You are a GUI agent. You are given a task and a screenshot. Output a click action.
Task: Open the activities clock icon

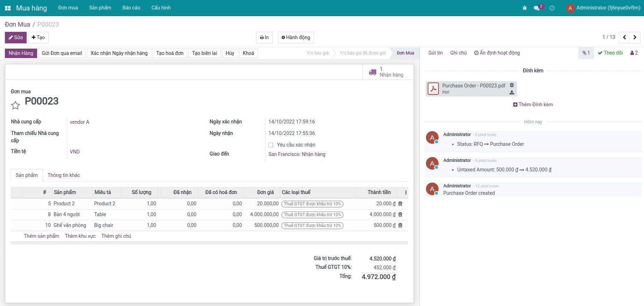click(552, 8)
